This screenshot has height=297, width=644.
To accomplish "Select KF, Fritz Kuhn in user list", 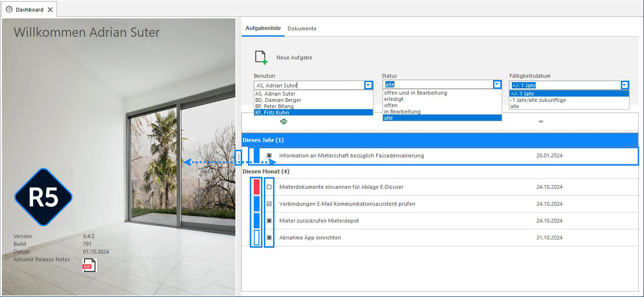I will point(314,113).
